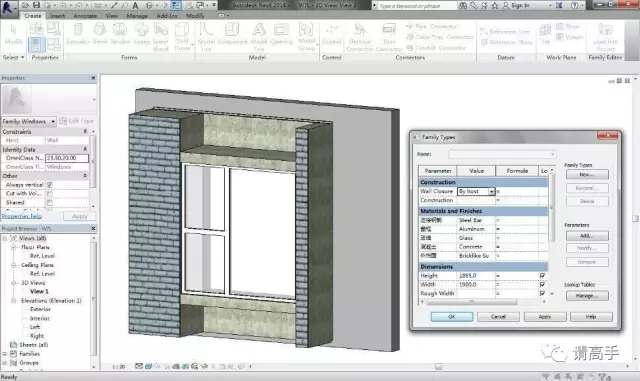Switch to the View ribbon tab

(111, 16)
